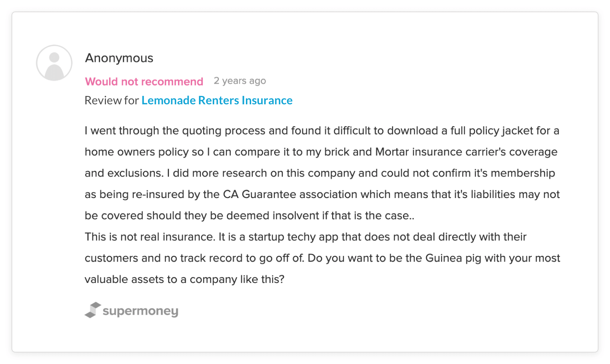
Task: Click the anonymous user avatar icon
Action: (54, 63)
